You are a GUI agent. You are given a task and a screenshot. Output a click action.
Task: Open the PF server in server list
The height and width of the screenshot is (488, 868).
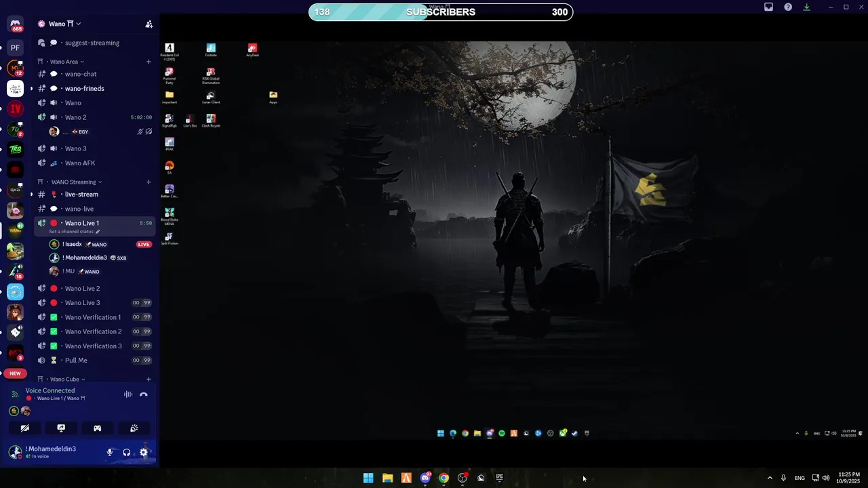pyautogui.click(x=15, y=47)
